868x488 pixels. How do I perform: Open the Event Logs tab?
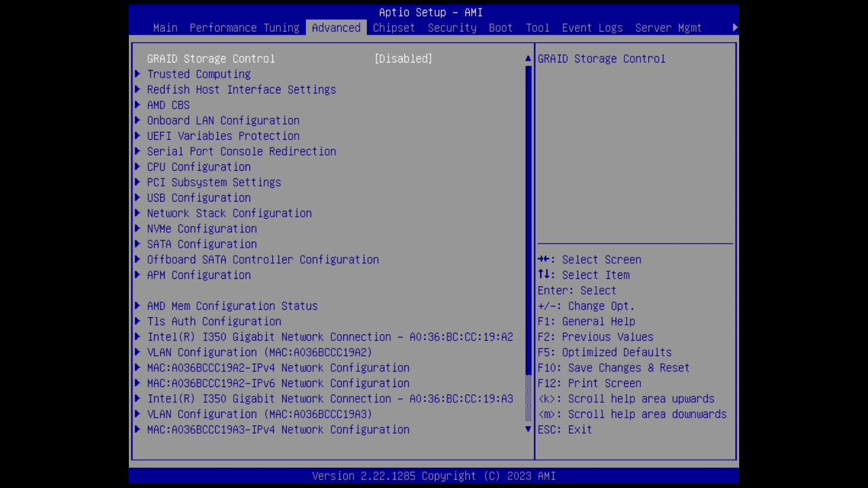tap(592, 28)
